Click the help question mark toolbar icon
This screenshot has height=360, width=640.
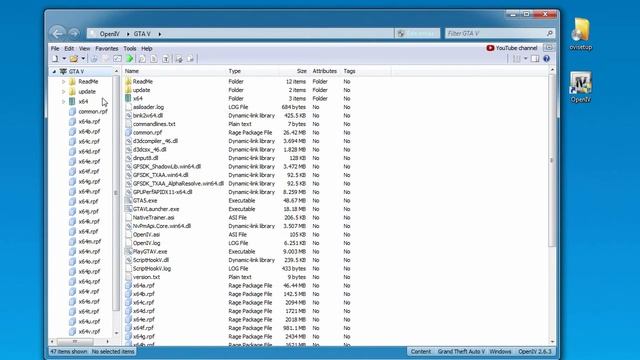tap(547, 59)
